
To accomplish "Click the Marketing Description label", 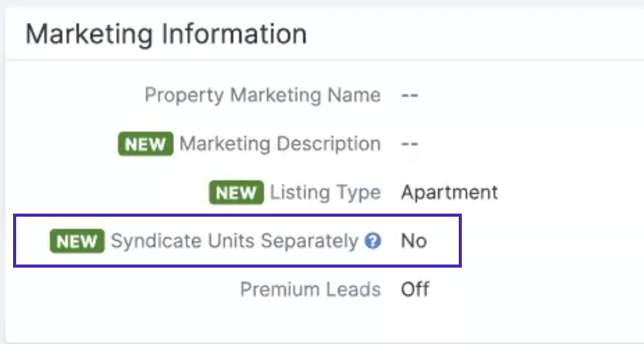I will (280, 143).
